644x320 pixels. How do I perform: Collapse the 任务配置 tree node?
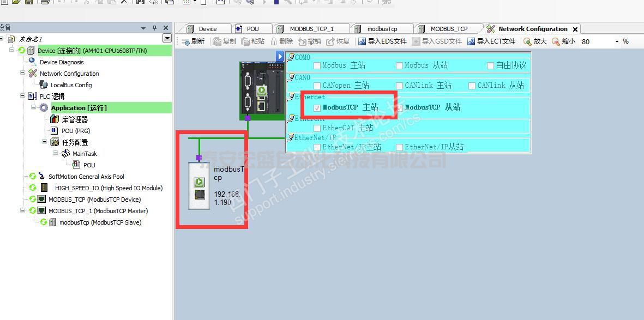click(x=45, y=142)
